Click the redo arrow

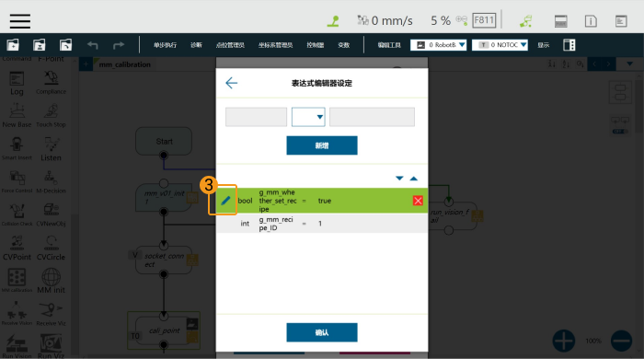click(119, 45)
